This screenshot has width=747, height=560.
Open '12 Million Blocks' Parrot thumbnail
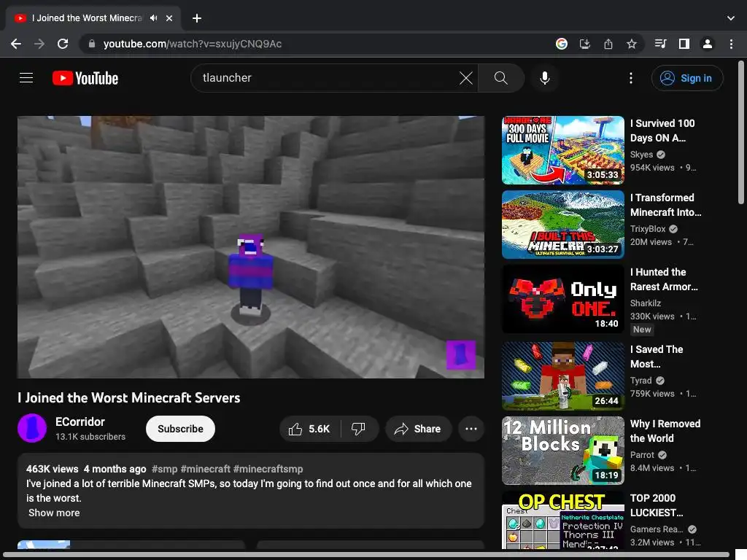coord(562,451)
